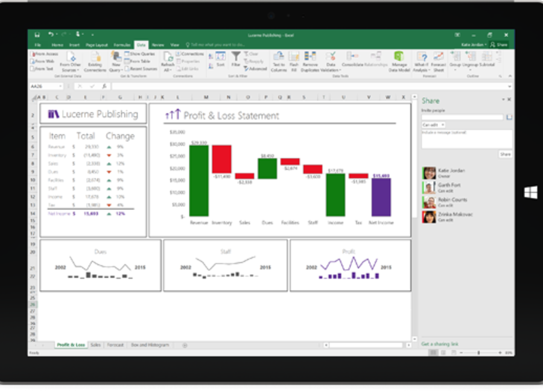Launch Text to Columns

pos(279,62)
